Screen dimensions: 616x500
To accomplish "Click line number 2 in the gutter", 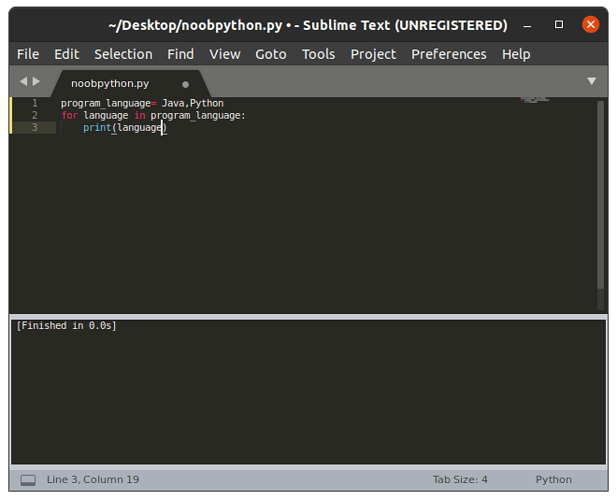I will click(35, 115).
